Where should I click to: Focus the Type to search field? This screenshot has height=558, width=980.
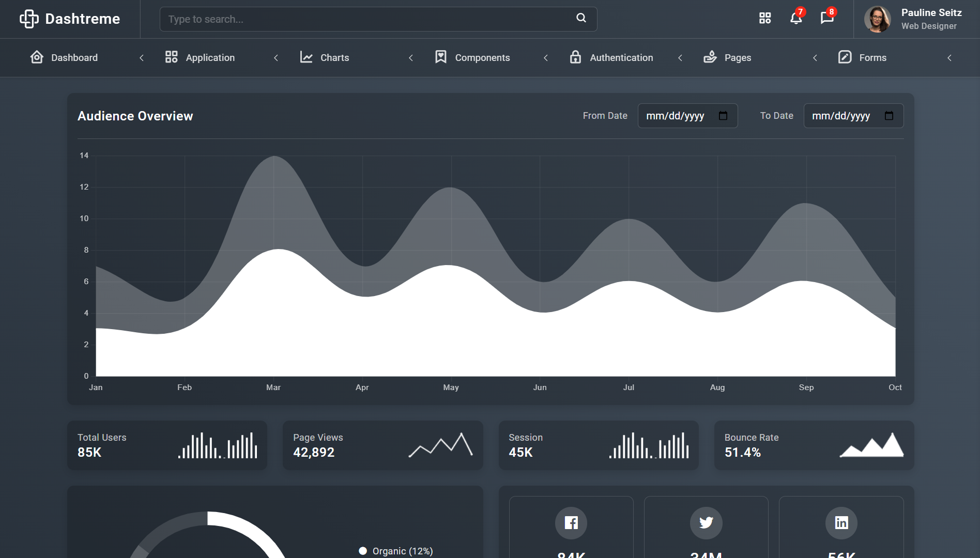click(x=367, y=19)
